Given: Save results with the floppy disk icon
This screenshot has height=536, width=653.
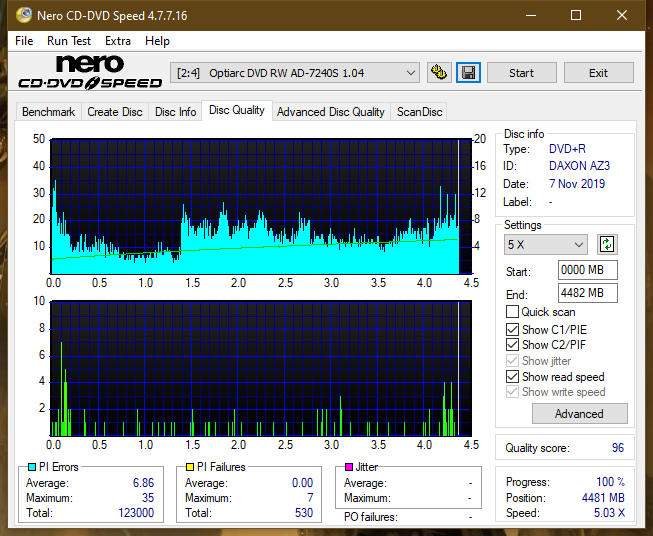Looking at the screenshot, I should click(x=469, y=73).
